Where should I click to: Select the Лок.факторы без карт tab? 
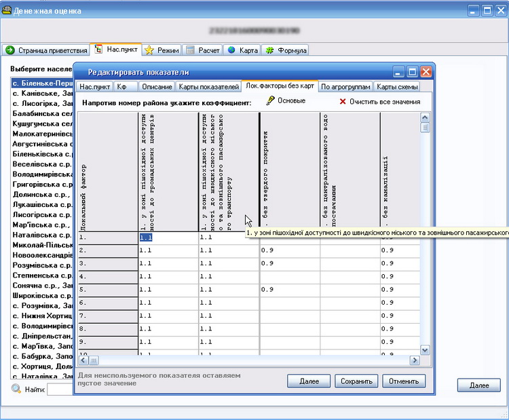[x=280, y=86]
